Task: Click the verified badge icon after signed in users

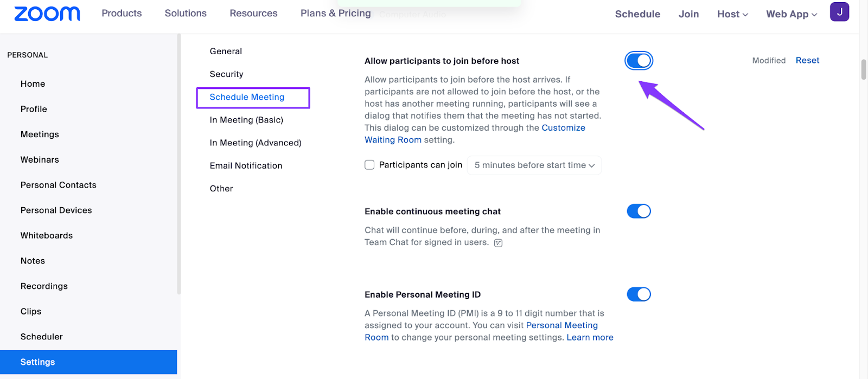Action: tap(498, 243)
